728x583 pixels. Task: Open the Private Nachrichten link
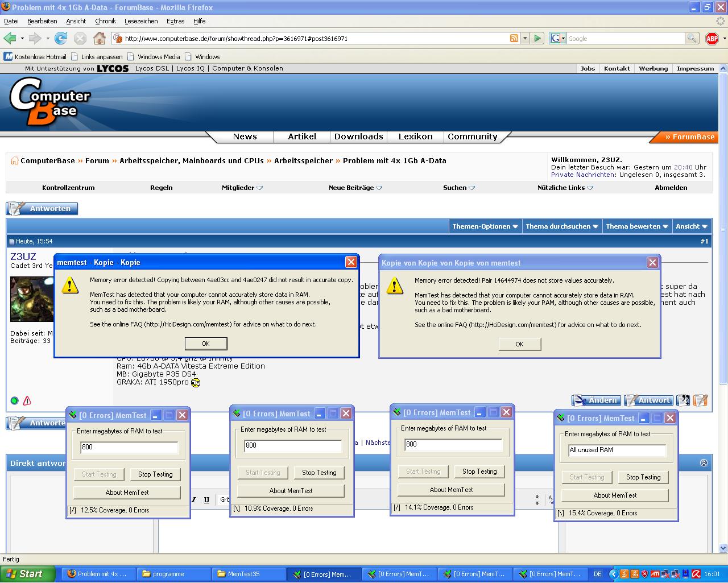tap(583, 175)
